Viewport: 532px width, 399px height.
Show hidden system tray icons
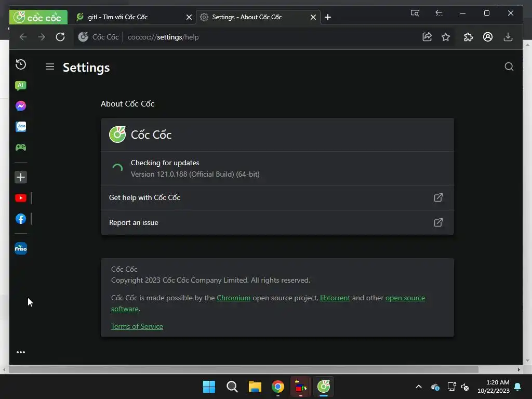tap(419, 387)
